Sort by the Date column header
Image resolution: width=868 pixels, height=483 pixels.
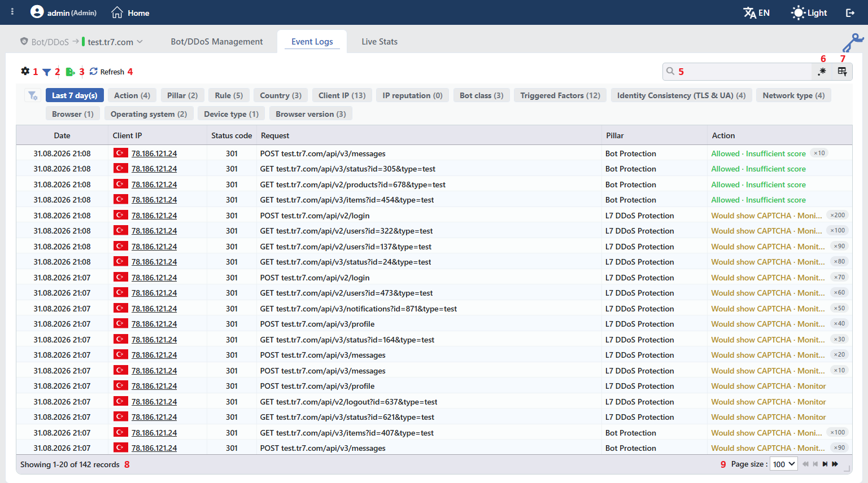62,135
